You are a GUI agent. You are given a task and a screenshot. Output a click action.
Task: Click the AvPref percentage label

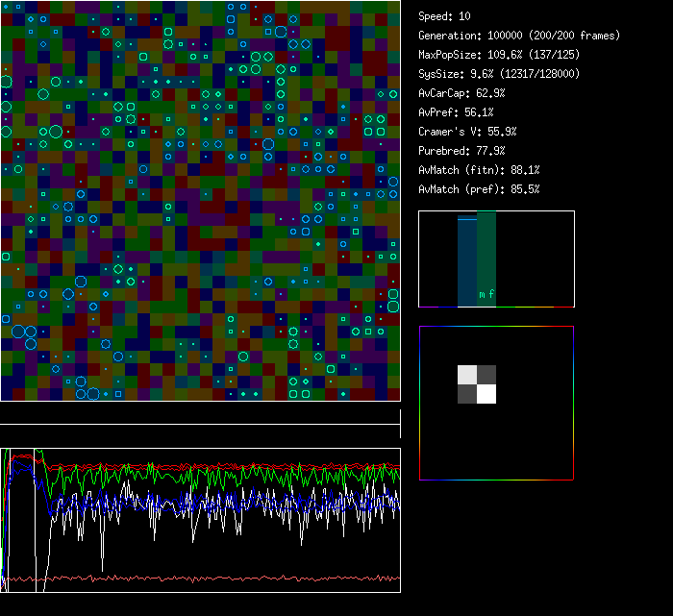tap(455, 112)
